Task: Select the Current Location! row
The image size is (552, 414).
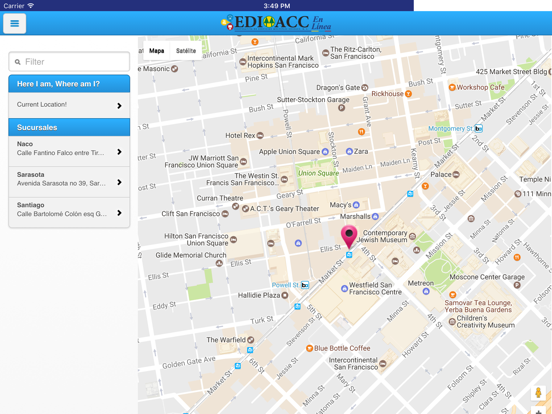Action: pos(69,105)
